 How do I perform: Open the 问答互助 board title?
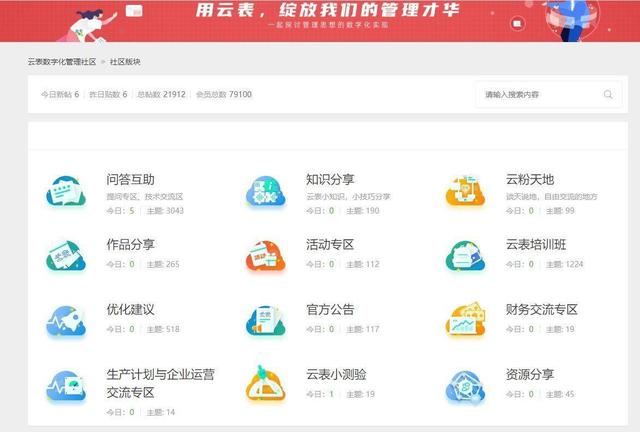130,180
